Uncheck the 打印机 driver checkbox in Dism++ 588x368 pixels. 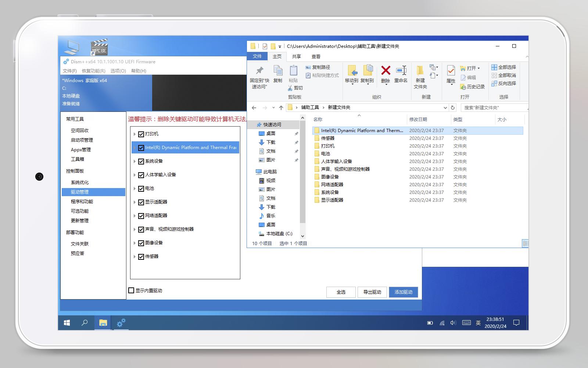[x=141, y=134]
